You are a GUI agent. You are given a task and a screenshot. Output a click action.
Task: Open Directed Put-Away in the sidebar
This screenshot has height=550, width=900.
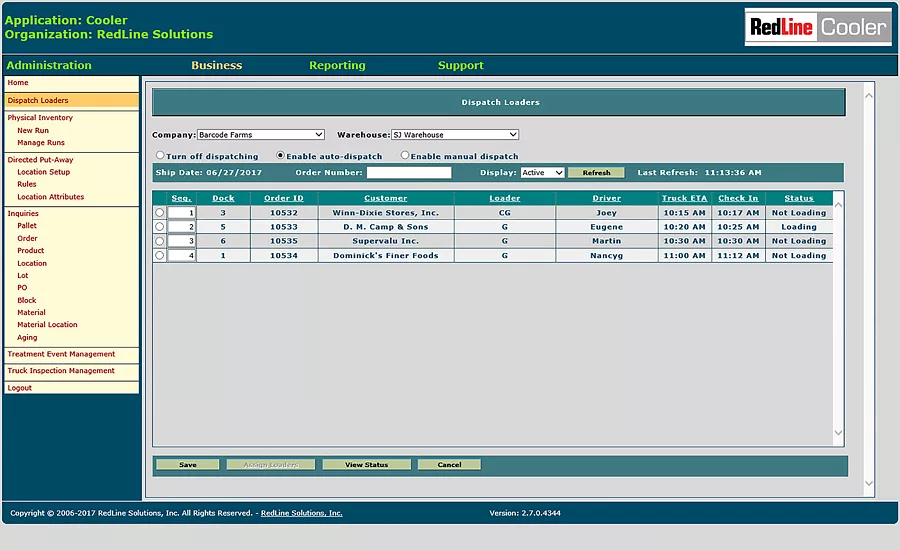point(40,160)
